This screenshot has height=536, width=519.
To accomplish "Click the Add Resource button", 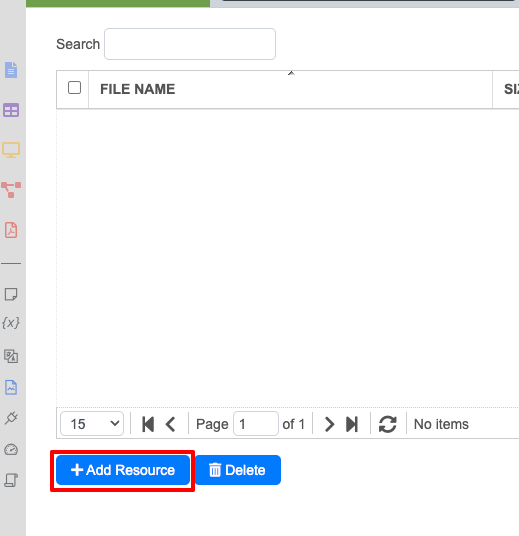I will (123, 470).
